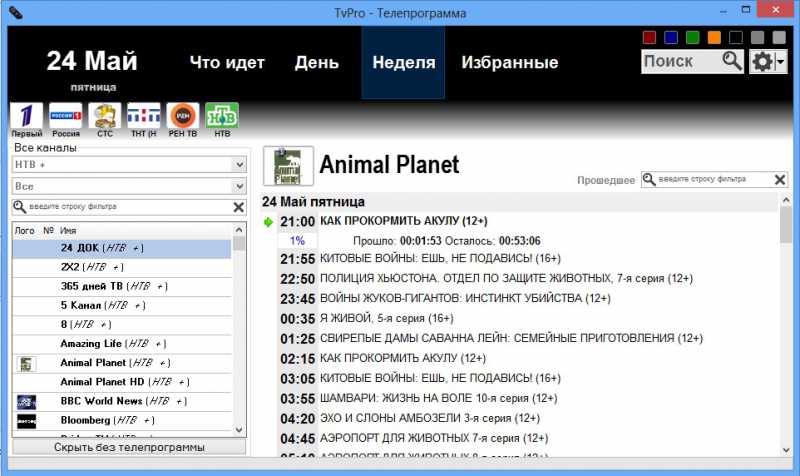This screenshot has width=800, height=476.
Task: Switch to the Избранные tab
Action: [510, 62]
